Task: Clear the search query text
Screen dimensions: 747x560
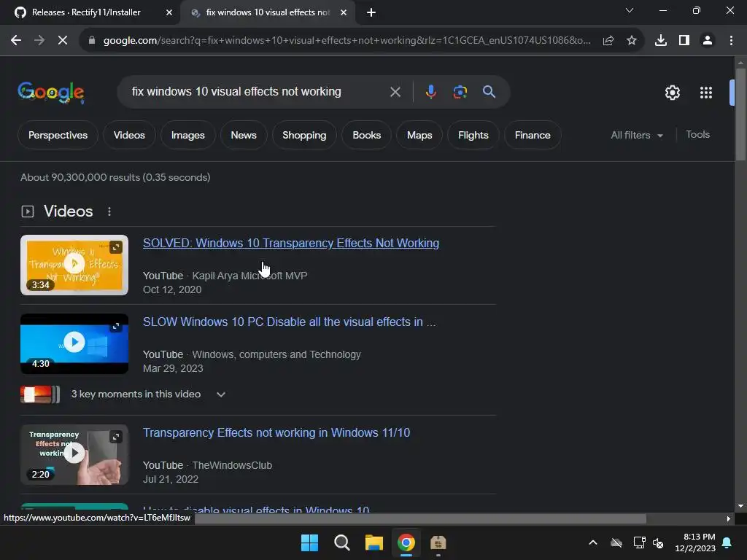Action: (395, 92)
